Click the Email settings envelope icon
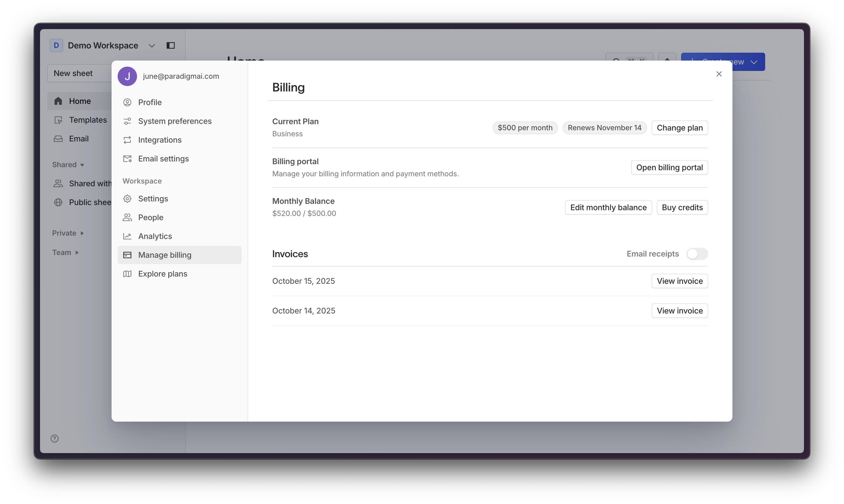This screenshot has width=844, height=504. (x=127, y=159)
